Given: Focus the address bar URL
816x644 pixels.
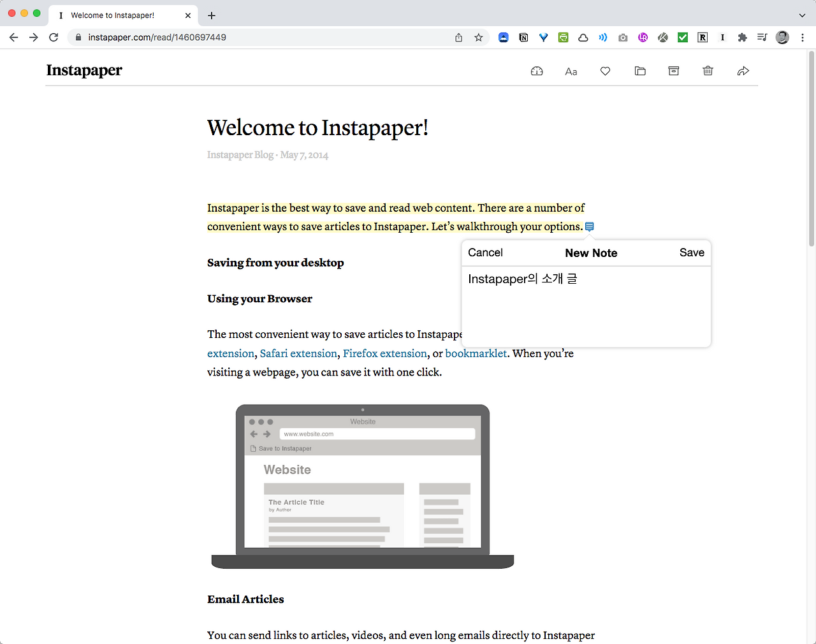Looking at the screenshot, I should pos(157,38).
